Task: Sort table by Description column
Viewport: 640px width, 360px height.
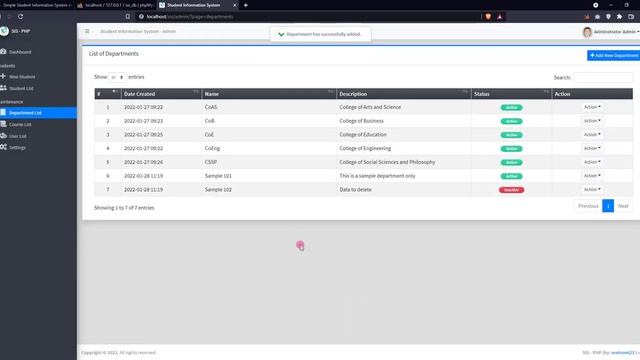Action: [404, 94]
